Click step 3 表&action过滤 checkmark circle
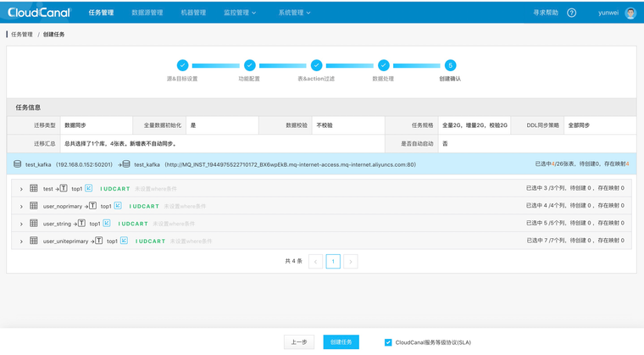This screenshot has width=644, height=355. click(316, 65)
